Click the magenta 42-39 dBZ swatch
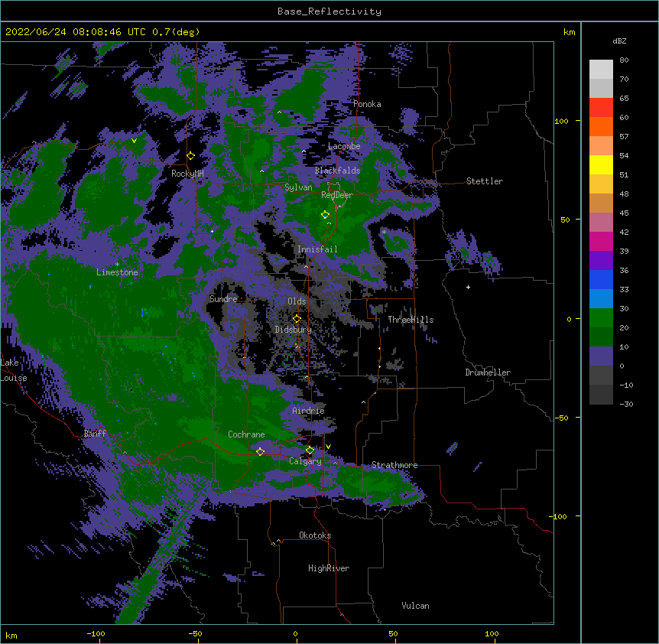 pyautogui.click(x=601, y=241)
